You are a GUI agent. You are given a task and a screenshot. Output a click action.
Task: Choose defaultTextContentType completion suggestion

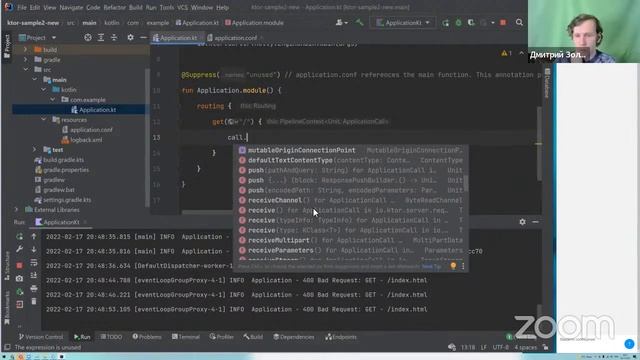coord(351,160)
